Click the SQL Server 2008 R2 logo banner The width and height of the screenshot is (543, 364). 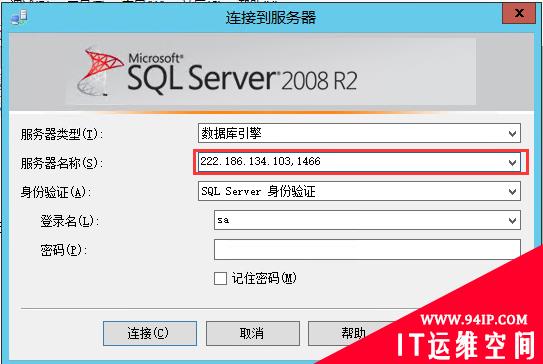[x=271, y=72]
